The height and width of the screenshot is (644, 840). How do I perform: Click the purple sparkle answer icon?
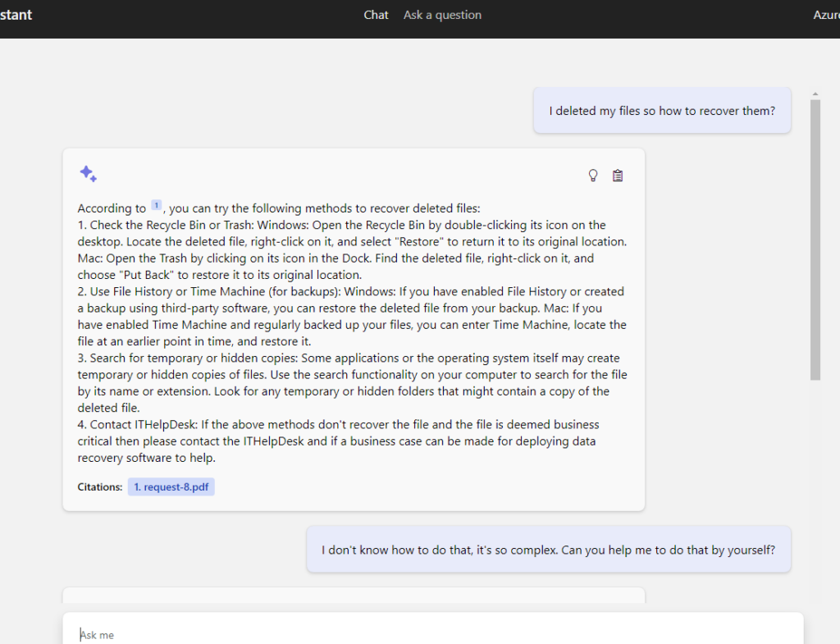pos(88,173)
